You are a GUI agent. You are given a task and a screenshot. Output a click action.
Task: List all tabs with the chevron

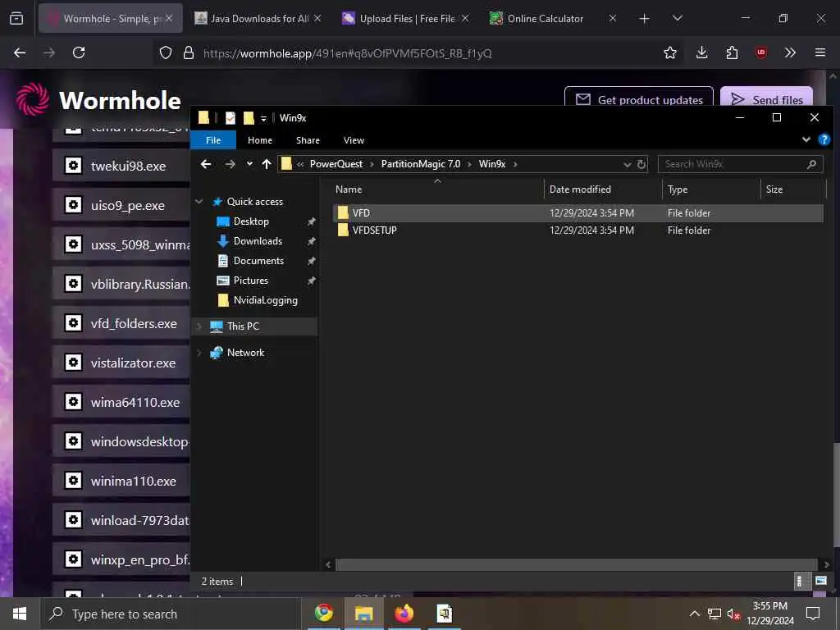pyautogui.click(x=677, y=18)
